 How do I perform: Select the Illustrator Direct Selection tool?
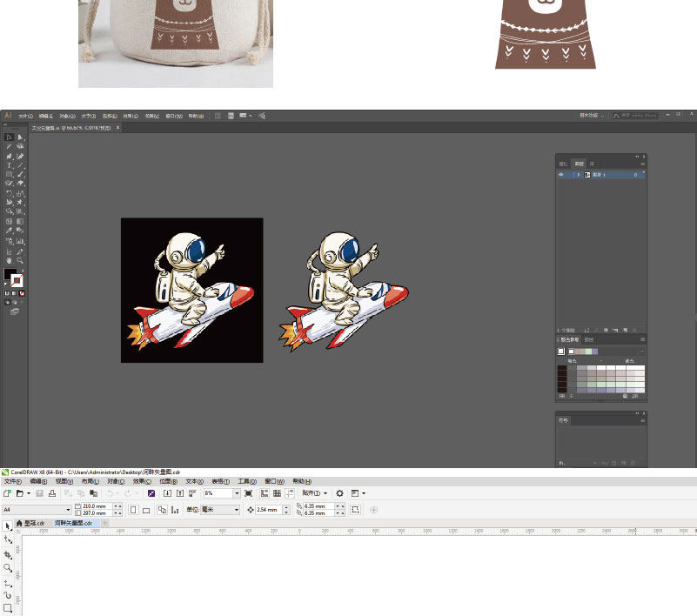20,137
